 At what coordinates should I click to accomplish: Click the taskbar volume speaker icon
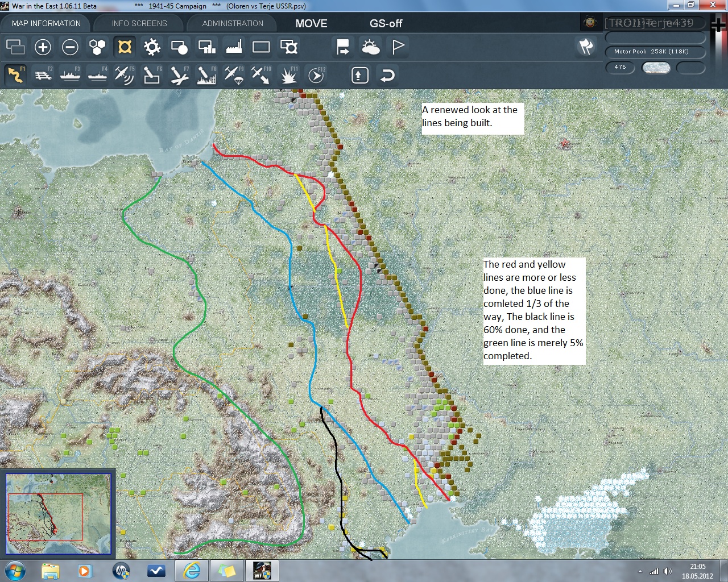pyautogui.click(x=667, y=571)
